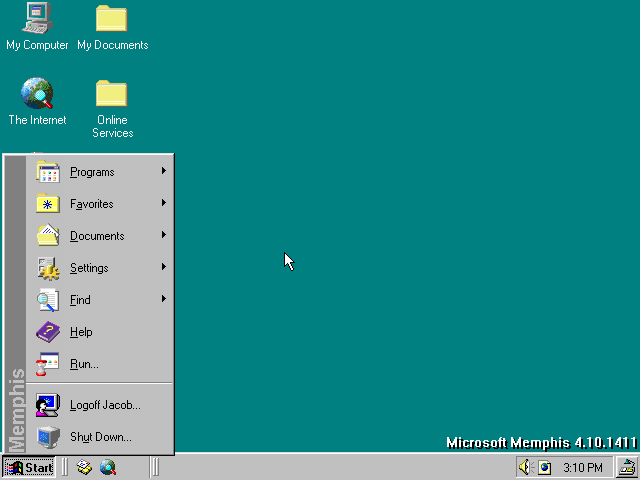Choose Favorites in the Start menu
Image resolution: width=640 pixels, height=480 pixels.
tap(100, 204)
